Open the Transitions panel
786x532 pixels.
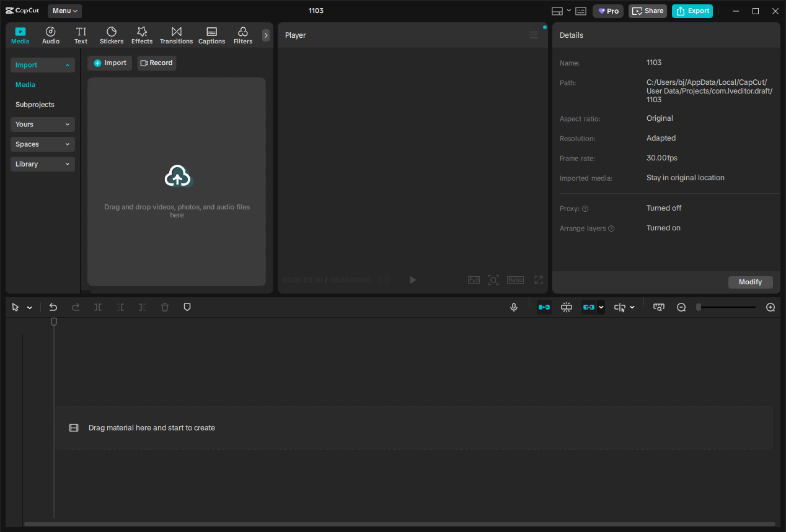(176, 35)
